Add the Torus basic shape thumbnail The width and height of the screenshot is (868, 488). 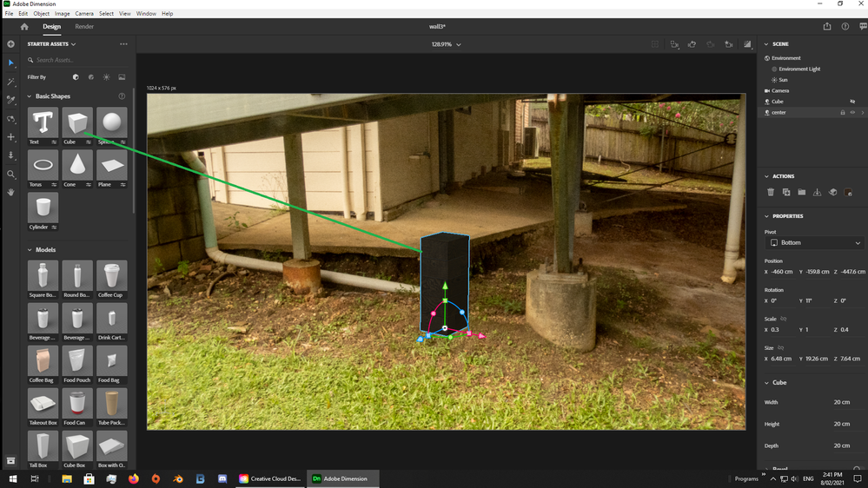[43, 165]
